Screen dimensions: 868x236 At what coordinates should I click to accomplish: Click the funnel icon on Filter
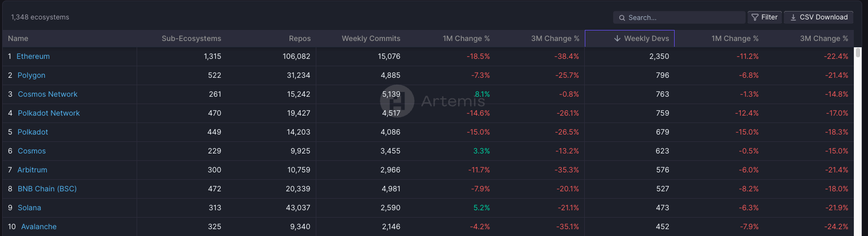755,17
